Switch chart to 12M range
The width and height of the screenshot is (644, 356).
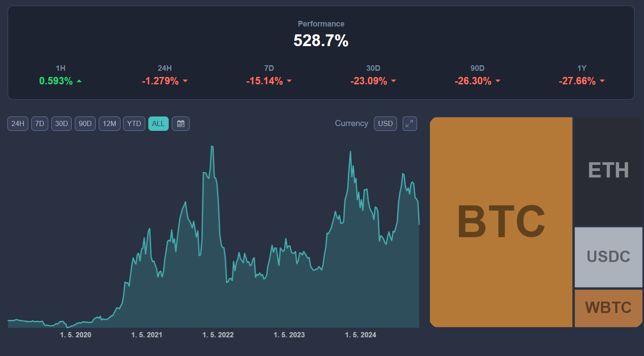pos(110,124)
